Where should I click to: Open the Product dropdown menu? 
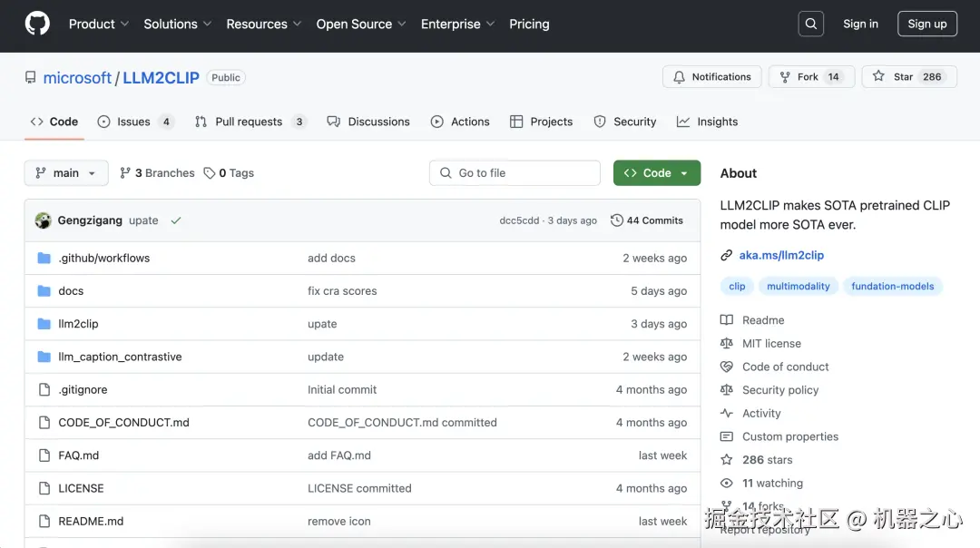99,24
